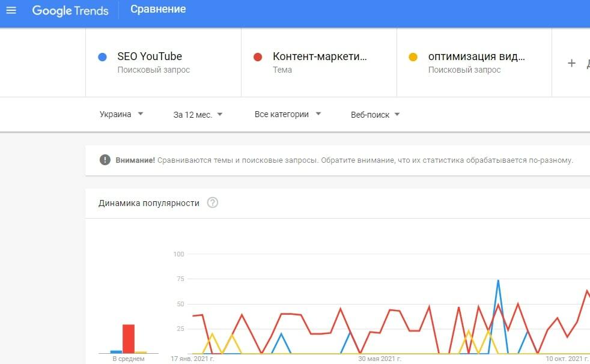Screen dimensions: 590x364
Task: Click the Сравнение page title
Action: [158, 9]
